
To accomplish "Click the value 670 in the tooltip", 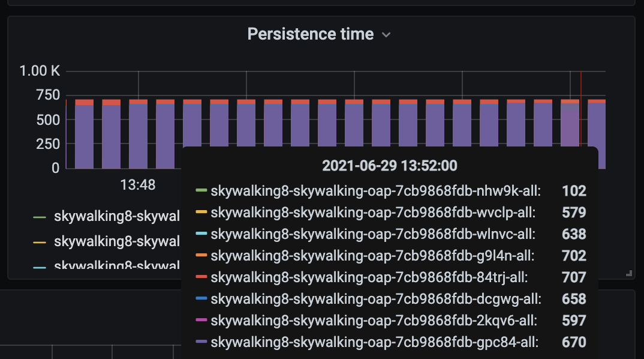I will 574,342.
